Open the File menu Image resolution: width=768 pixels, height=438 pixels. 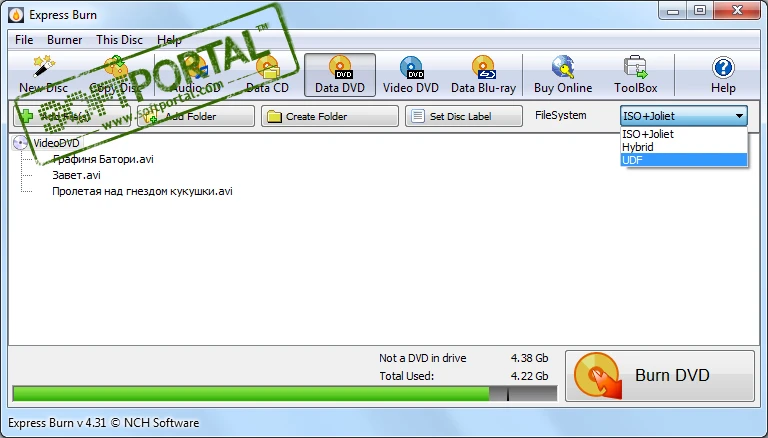pyautogui.click(x=24, y=40)
